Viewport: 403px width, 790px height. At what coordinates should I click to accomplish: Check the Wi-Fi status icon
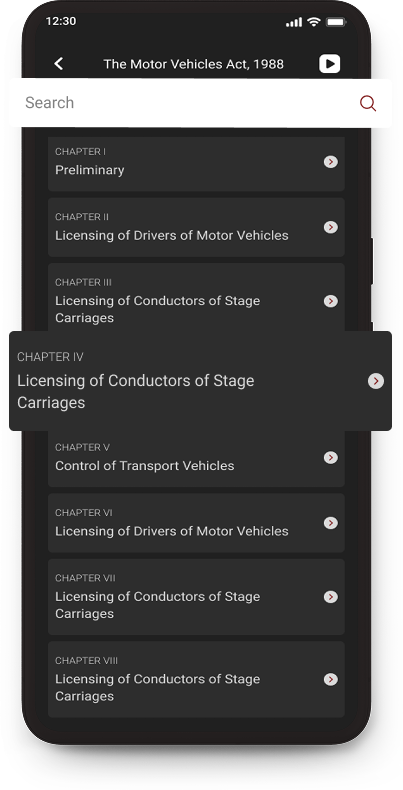click(314, 22)
